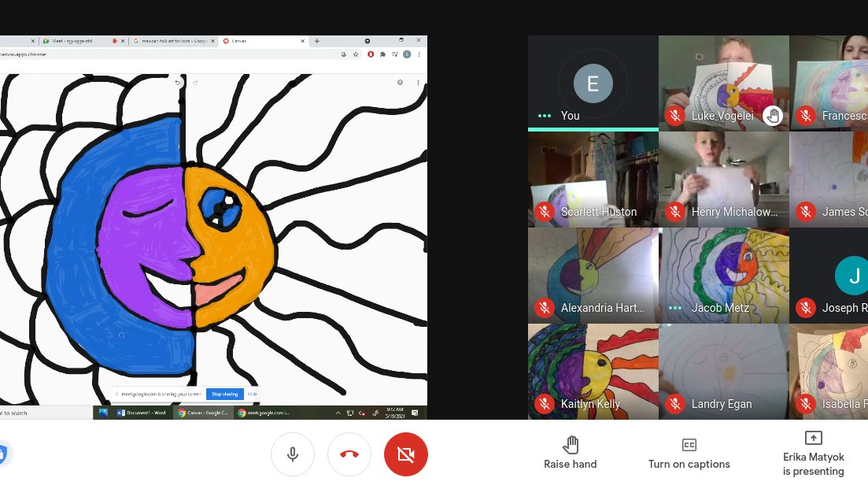The image size is (868, 489).
Task: Mute the microphone in the Meet call
Action: coord(293,454)
